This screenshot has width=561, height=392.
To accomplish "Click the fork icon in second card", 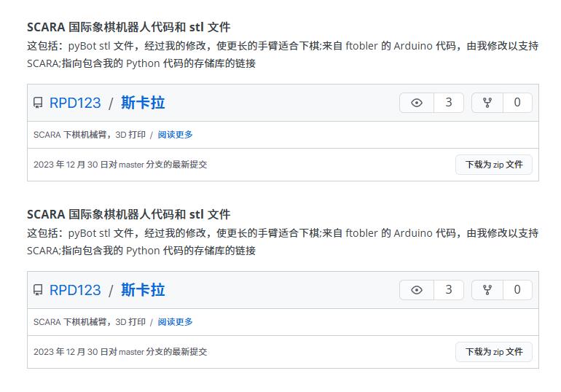I will click(487, 290).
